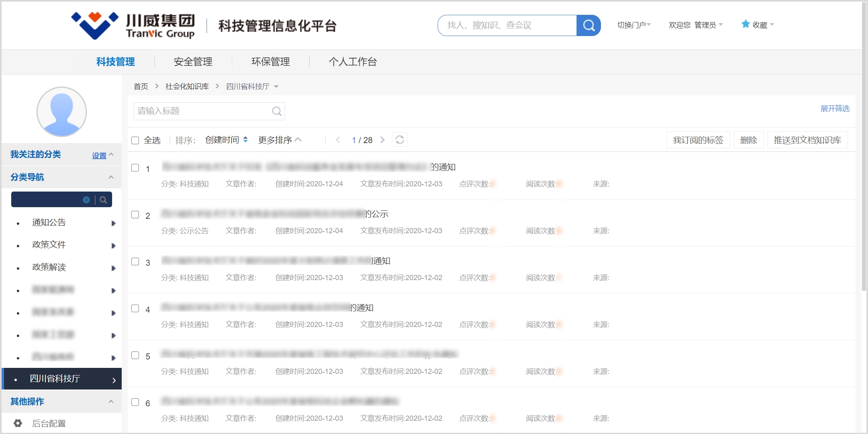Click the 后台配置 gear icon

pyautogui.click(x=18, y=423)
